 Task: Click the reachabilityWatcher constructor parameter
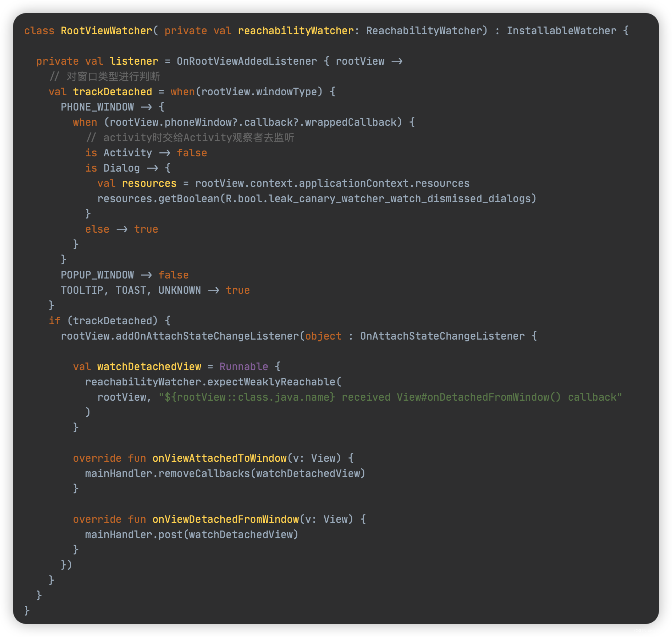296,31
